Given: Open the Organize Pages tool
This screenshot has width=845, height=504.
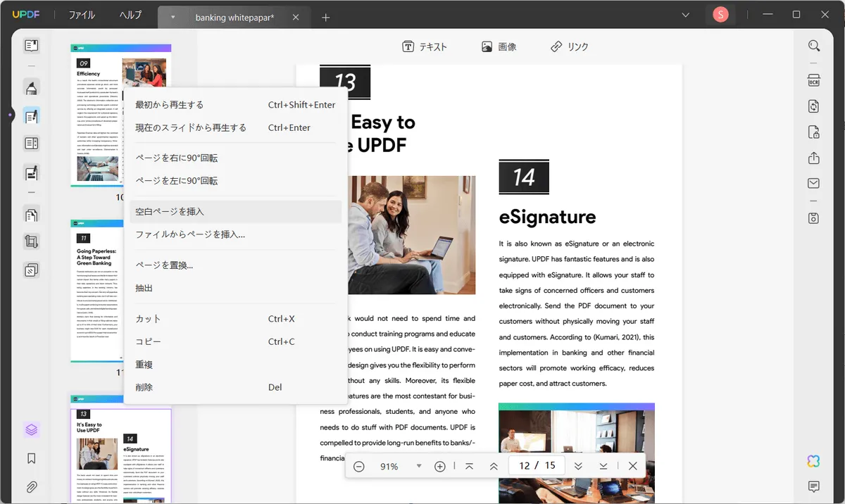Looking at the screenshot, I should [x=31, y=214].
